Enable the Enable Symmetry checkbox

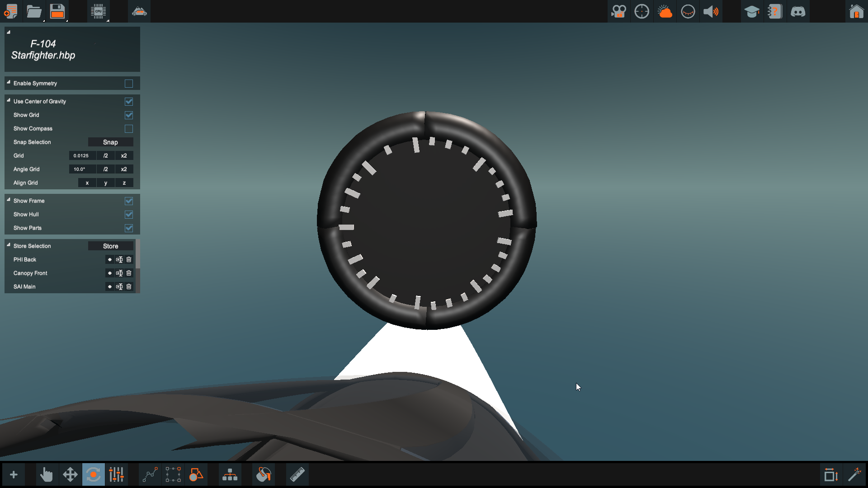tap(129, 84)
